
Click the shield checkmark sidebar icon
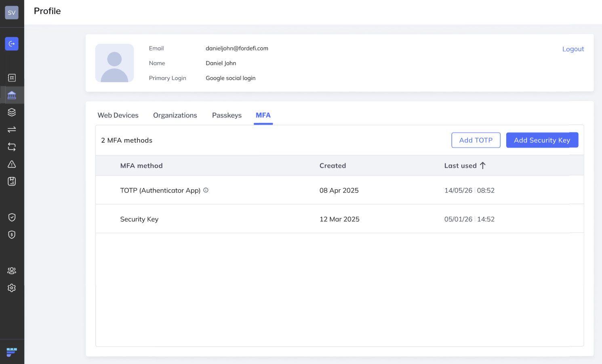12,218
